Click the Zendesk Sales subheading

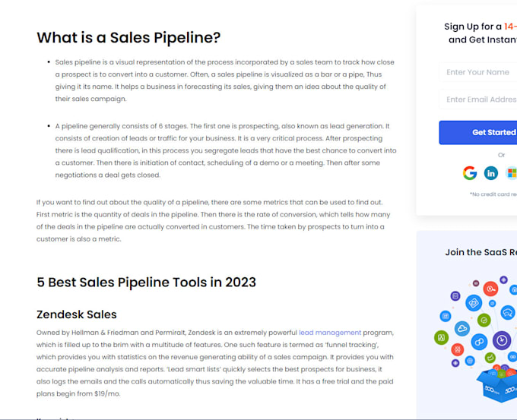point(77,314)
